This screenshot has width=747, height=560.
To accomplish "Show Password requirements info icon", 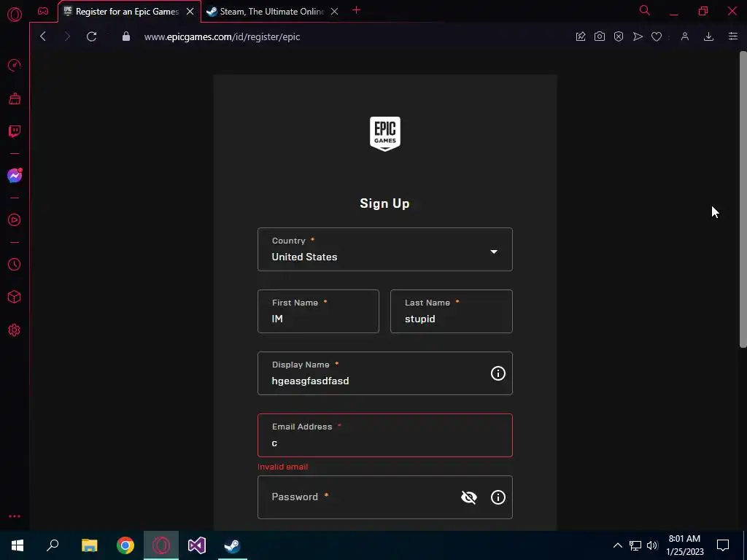I will pyautogui.click(x=498, y=497).
